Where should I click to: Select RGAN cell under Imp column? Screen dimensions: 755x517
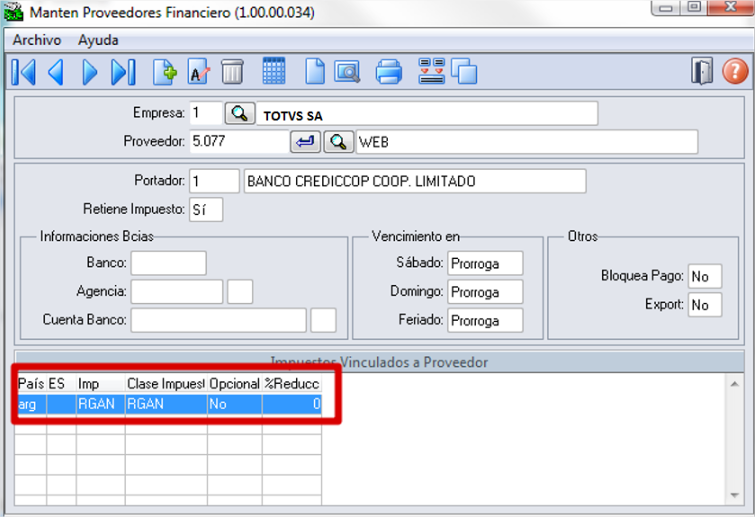(x=101, y=404)
